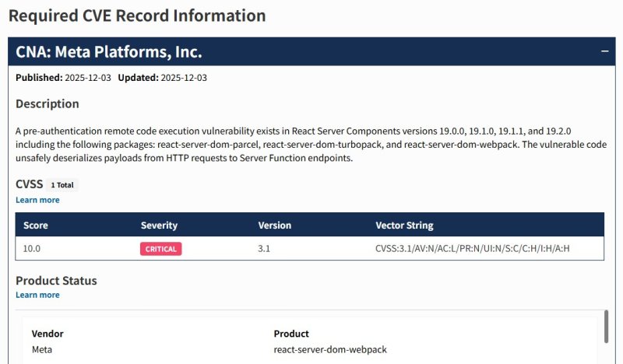Screen dimensions: 623x364
Task: Click the Updated date value
Action: [x=183, y=78]
